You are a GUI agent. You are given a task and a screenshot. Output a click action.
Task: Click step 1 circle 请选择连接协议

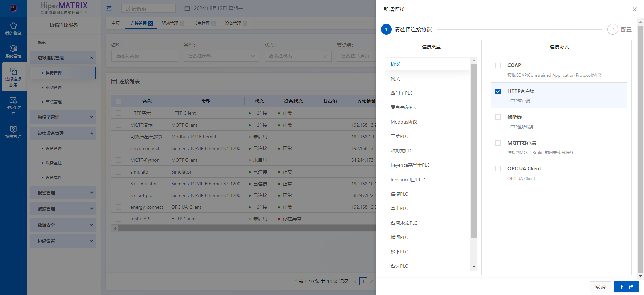[x=386, y=29]
